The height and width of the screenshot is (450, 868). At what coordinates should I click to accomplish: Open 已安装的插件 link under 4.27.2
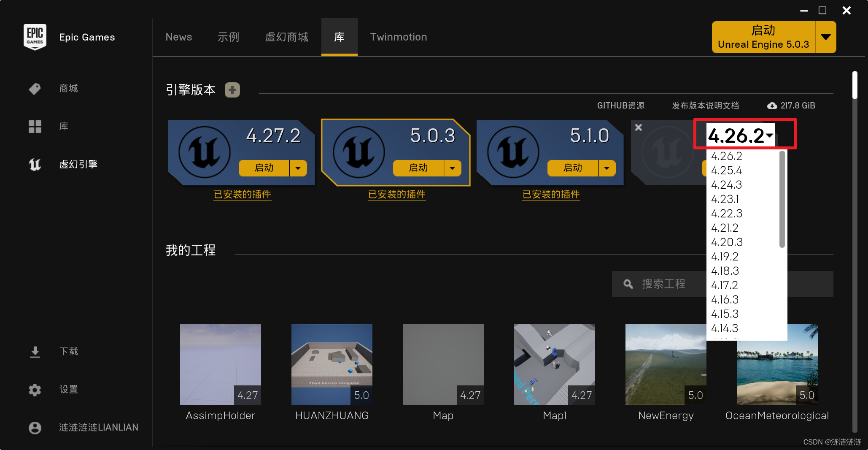tap(243, 195)
